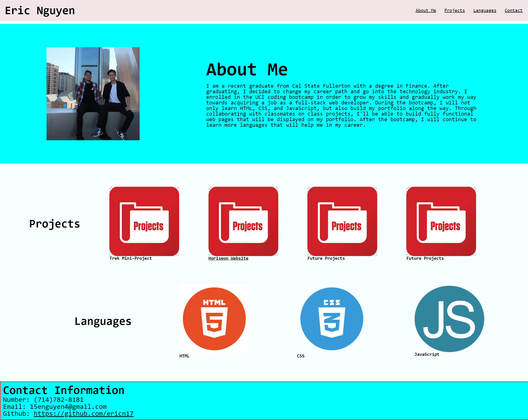The height and width of the screenshot is (420, 528).
Task: Click the phone number in Contact Information
Action: coord(43,400)
